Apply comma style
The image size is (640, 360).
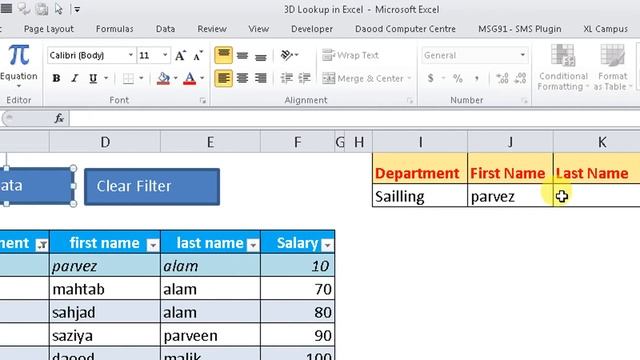(x=476, y=78)
